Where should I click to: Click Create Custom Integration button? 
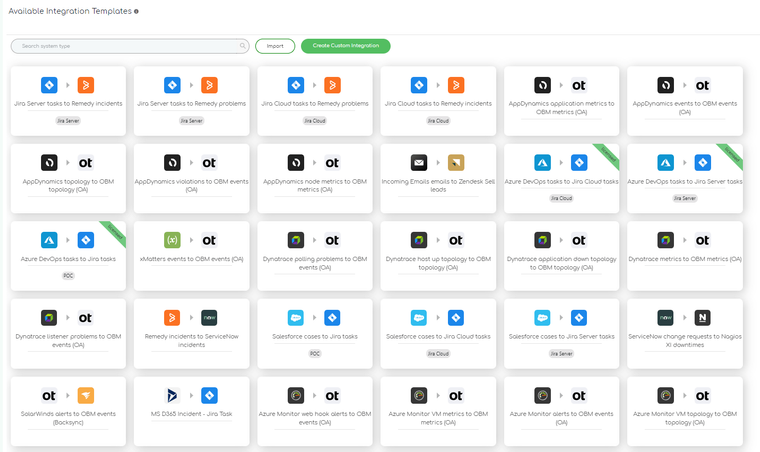[x=346, y=46]
